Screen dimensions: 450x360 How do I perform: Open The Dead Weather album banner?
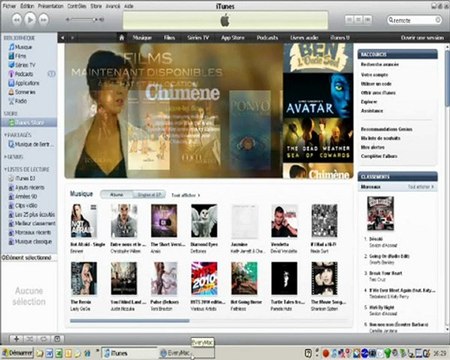coord(318,140)
